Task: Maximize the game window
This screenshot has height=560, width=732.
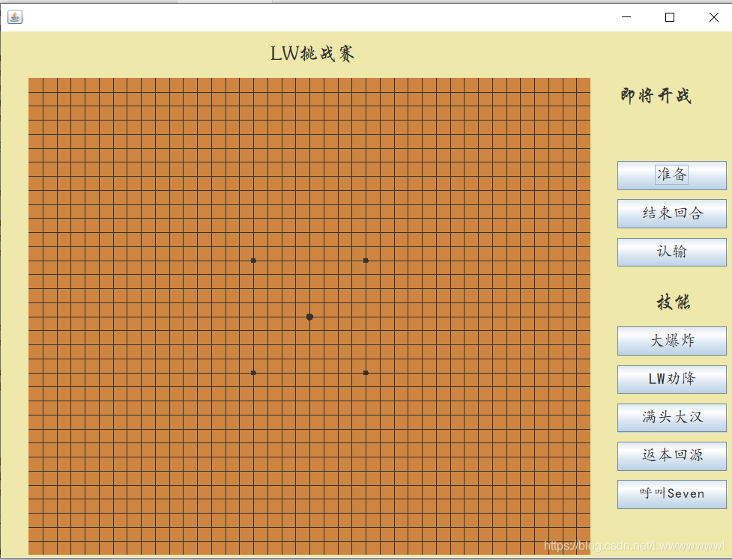Action: (670, 17)
